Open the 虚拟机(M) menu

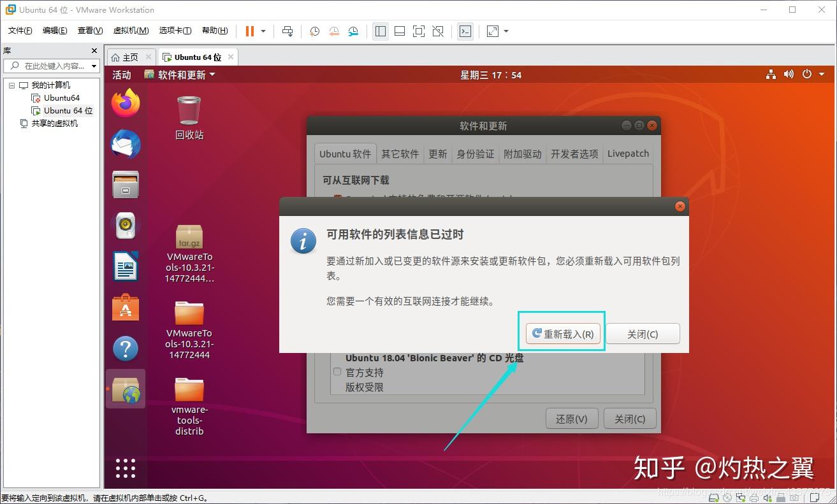pos(131,31)
